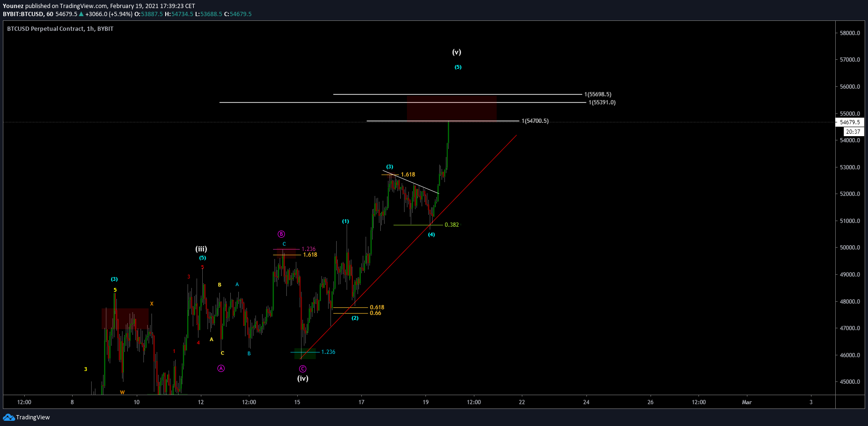Click the 56000.0 price axis label

[x=850, y=87]
